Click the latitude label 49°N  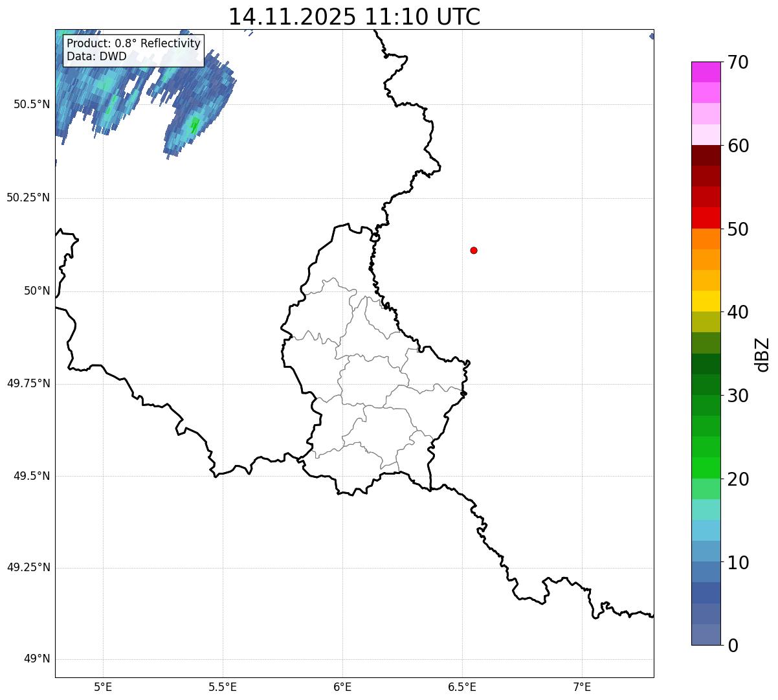click(x=36, y=659)
